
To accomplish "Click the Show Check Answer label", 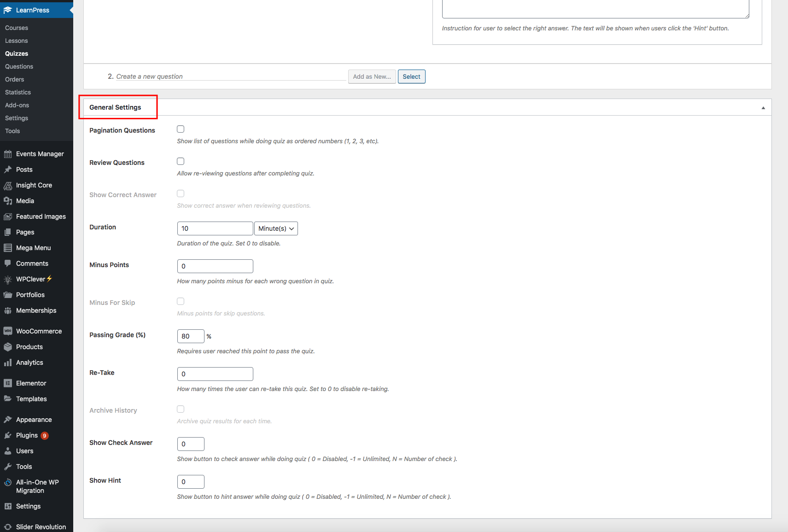I will 121,443.
